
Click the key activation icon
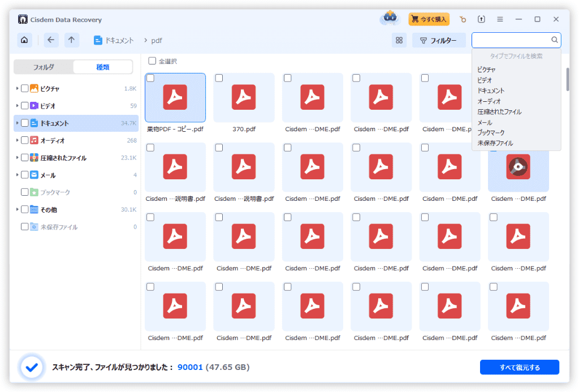coord(463,19)
